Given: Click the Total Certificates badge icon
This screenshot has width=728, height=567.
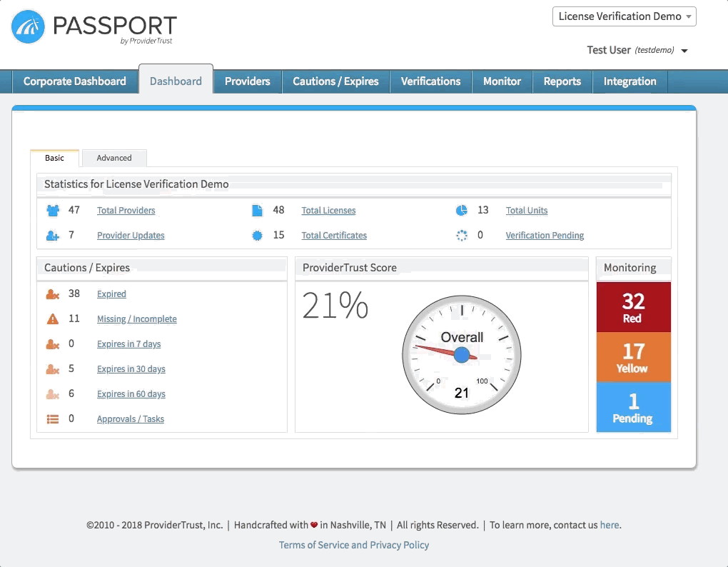Looking at the screenshot, I should pyautogui.click(x=257, y=236).
